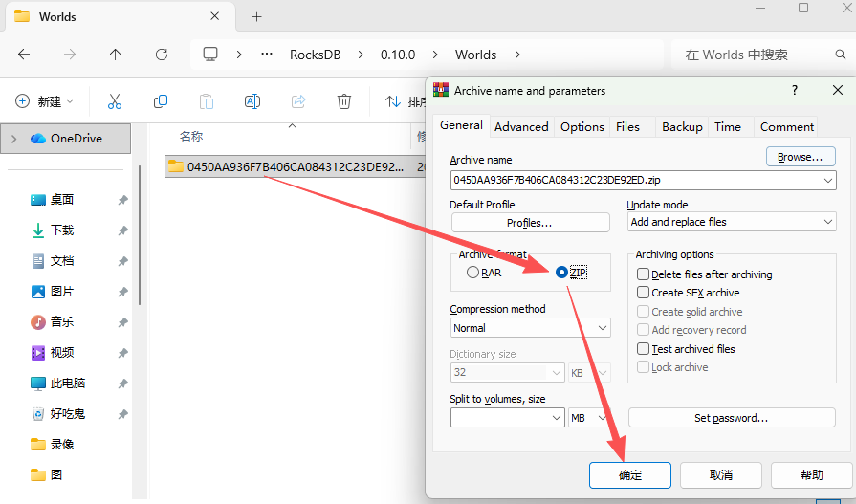This screenshot has width=856, height=504.
Task: Expand the OneDrive tree node
Action: click(13, 139)
